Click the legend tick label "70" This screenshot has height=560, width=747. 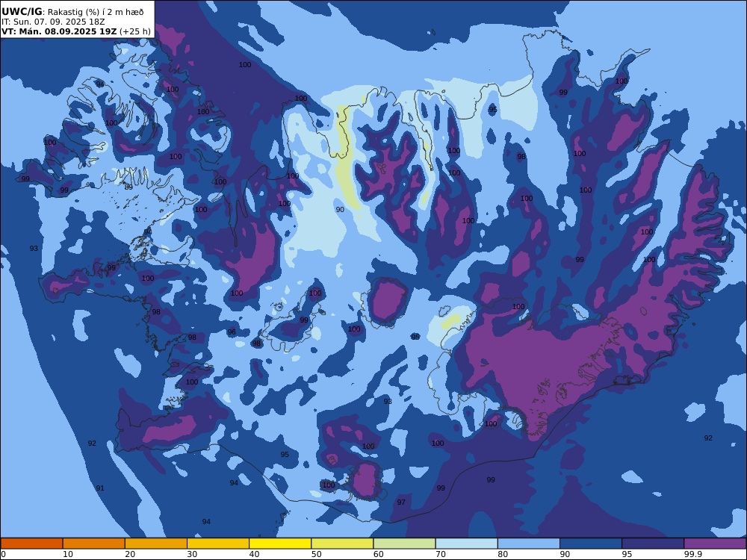click(x=441, y=554)
